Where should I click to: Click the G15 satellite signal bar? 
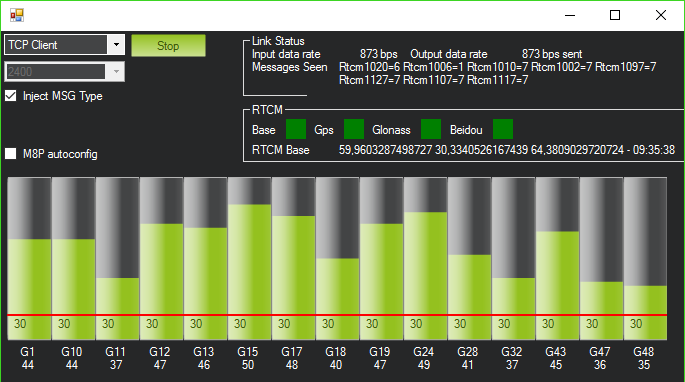[249, 258]
